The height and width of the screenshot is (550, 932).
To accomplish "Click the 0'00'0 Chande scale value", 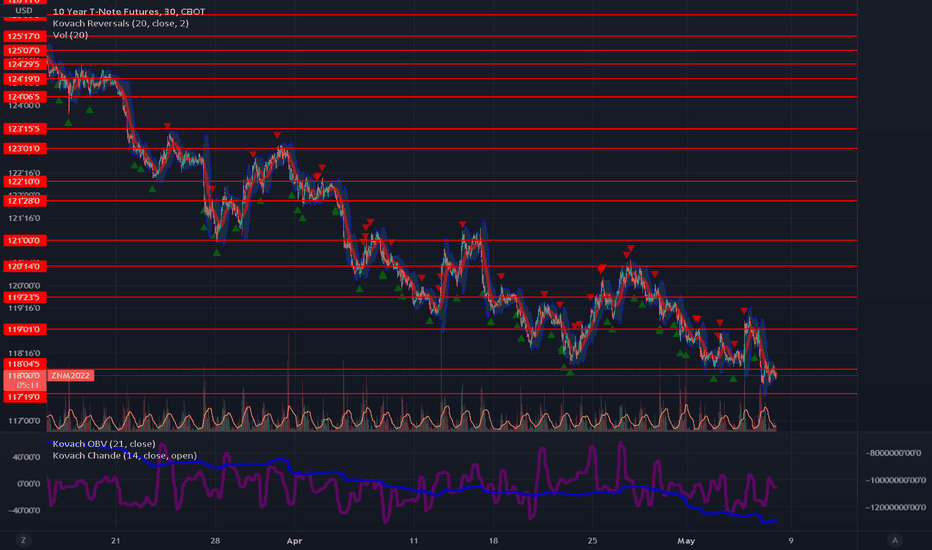I will coord(29,483).
